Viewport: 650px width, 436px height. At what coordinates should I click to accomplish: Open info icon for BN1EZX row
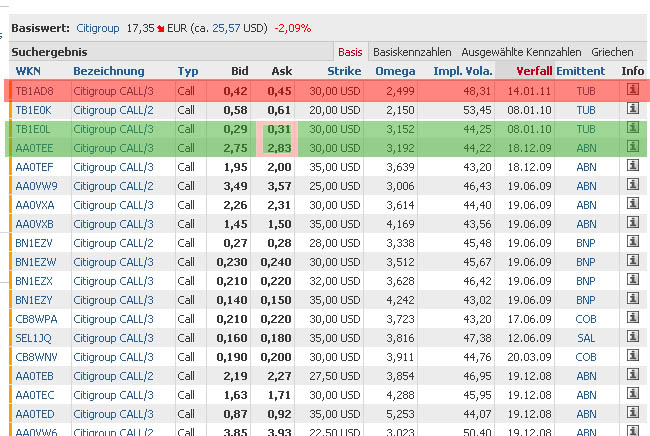pos(633,279)
